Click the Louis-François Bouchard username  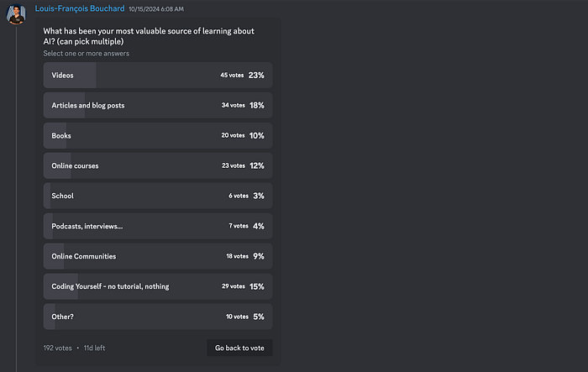pos(80,8)
